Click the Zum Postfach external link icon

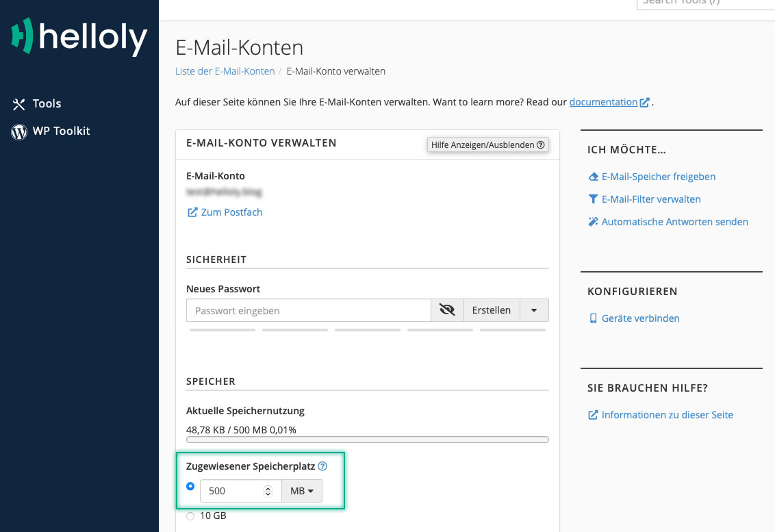[192, 213]
